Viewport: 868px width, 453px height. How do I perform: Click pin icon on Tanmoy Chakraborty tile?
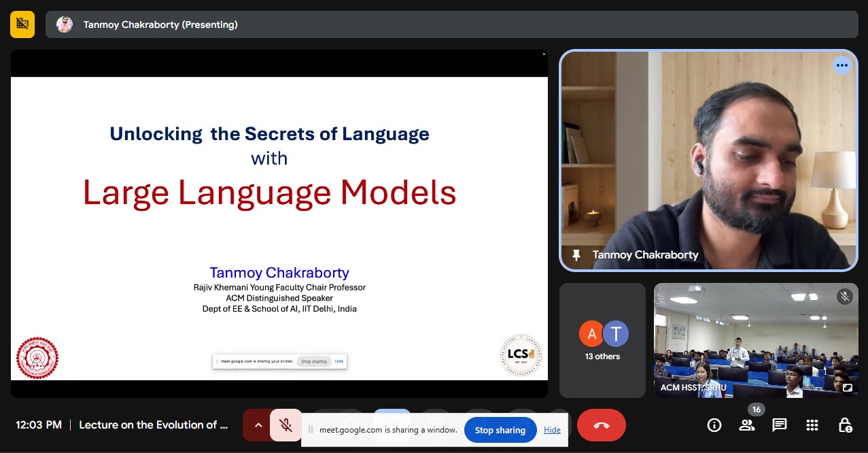click(x=576, y=255)
